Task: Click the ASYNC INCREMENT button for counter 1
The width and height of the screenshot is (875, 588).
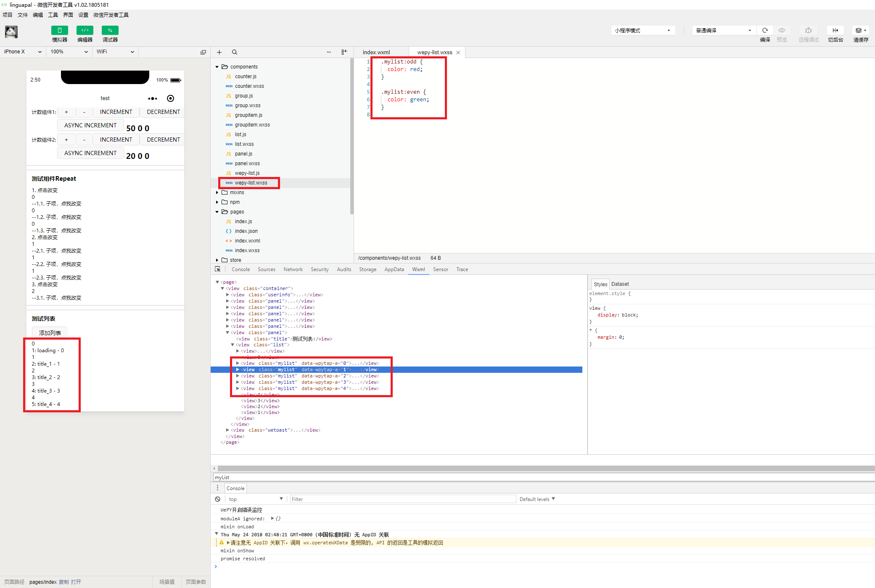Action: click(90, 125)
